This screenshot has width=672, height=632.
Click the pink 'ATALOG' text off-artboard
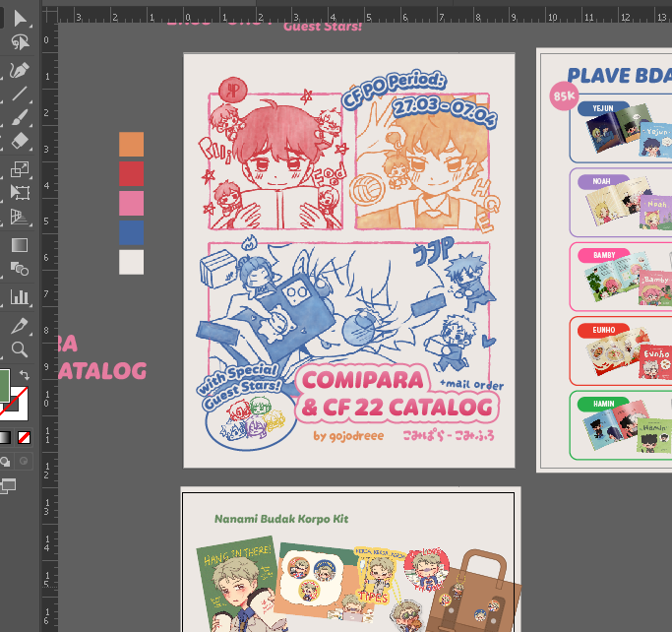click(x=102, y=371)
